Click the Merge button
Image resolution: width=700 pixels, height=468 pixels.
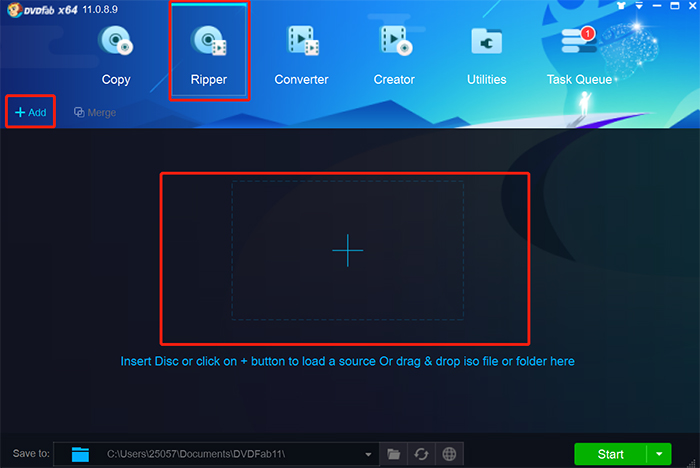tap(95, 113)
